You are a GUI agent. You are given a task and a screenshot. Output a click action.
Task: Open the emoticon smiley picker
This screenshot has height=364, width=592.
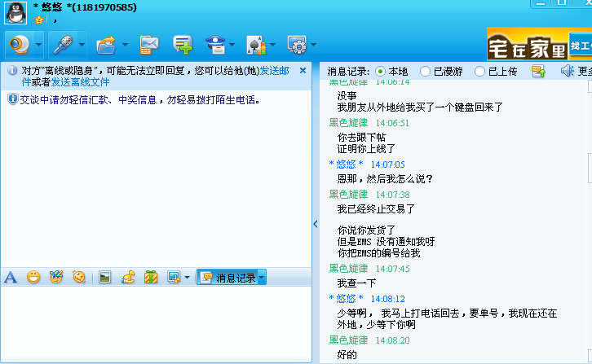click(x=33, y=277)
